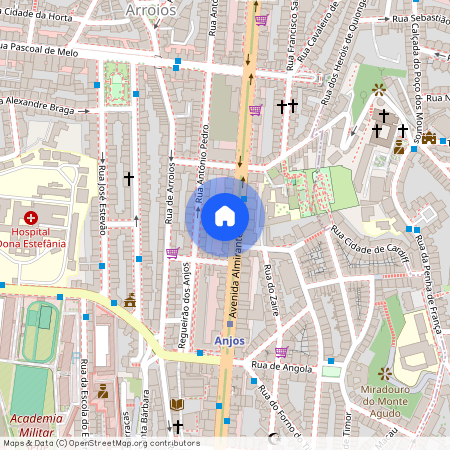Click the Rua de Angola street label
The height and width of the screenshot is (450, 450).
[282, 367]
